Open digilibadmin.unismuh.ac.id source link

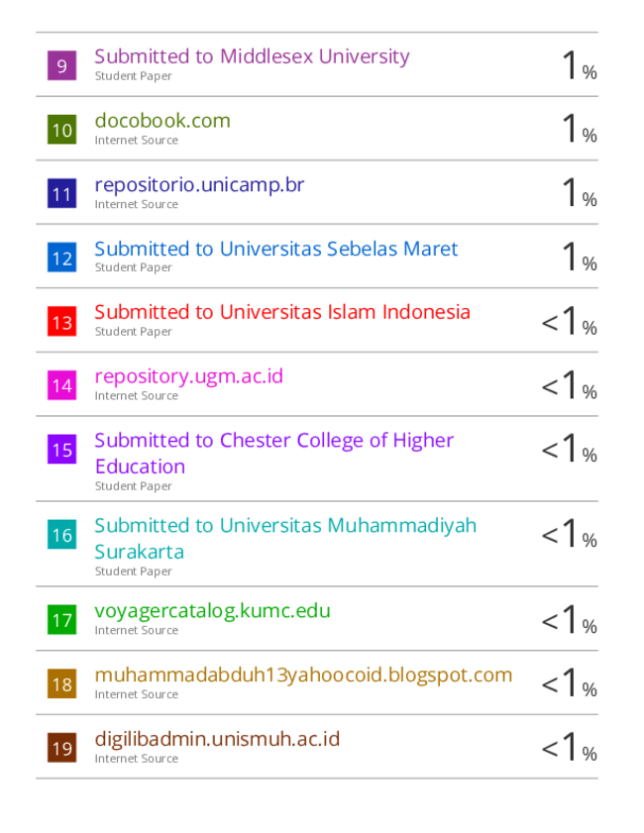(x=217, y=739)
